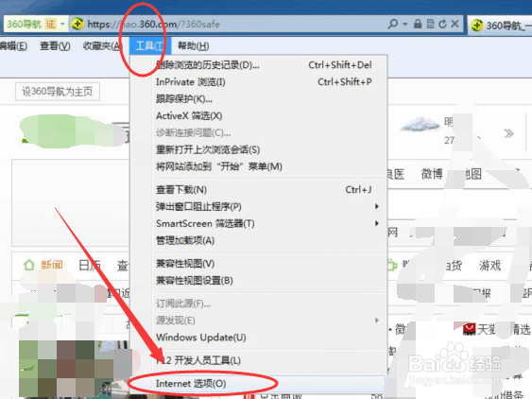The height and width of the screenshot is (399, 532).
Task: Click the 360 site icon in address bar
Action: [x=77, y=24]
